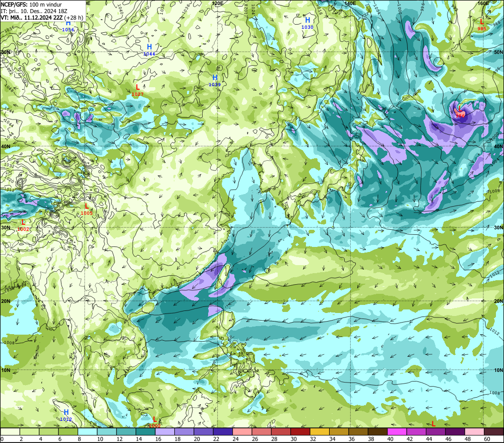Click the low pressure marker L 985
This screenshot has width=504, height=443.
(481, 25)
